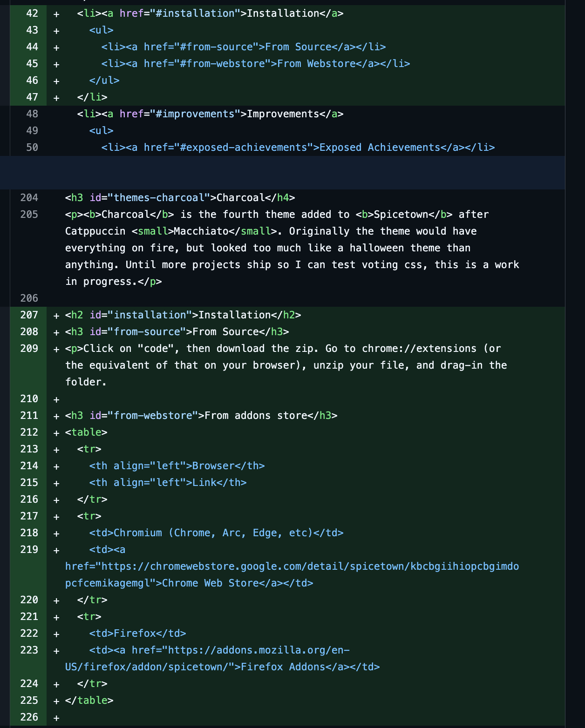Click the plus marker on line 47
This screenshot has width=585, height=728.
pos(56,98)
